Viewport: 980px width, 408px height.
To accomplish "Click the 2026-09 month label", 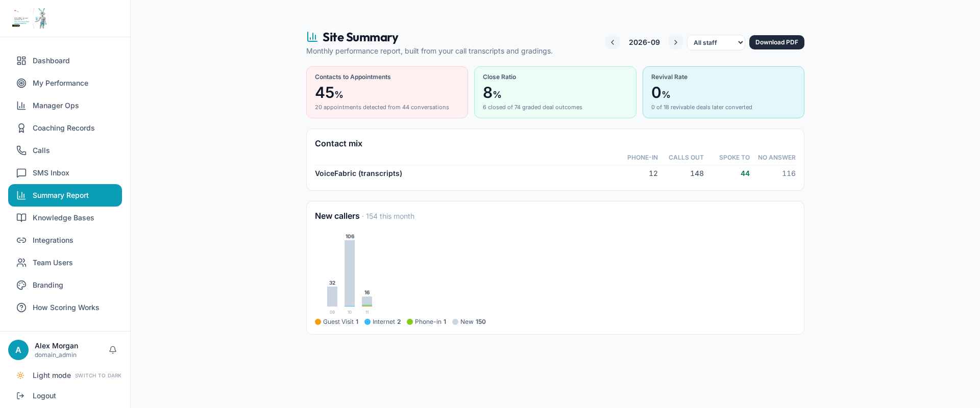I will click(x=644, y=42).
